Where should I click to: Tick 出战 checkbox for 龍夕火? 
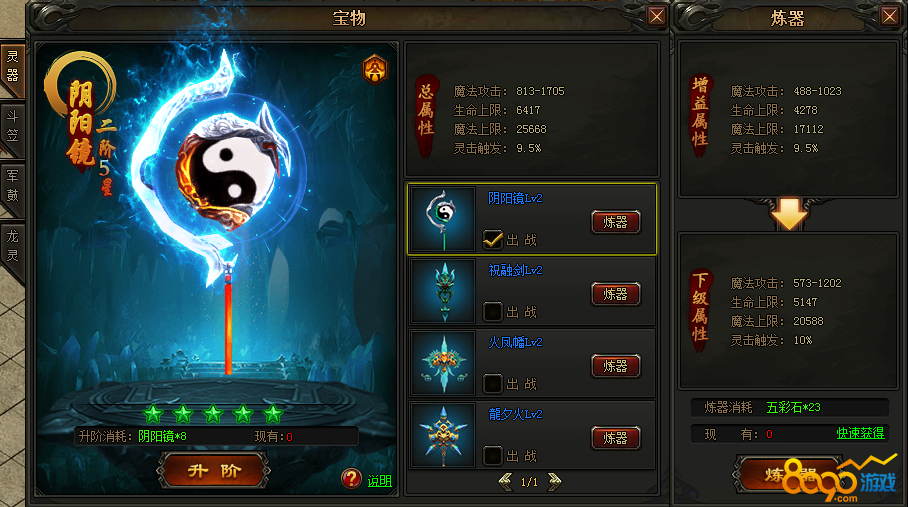click(x=492, y=455)
